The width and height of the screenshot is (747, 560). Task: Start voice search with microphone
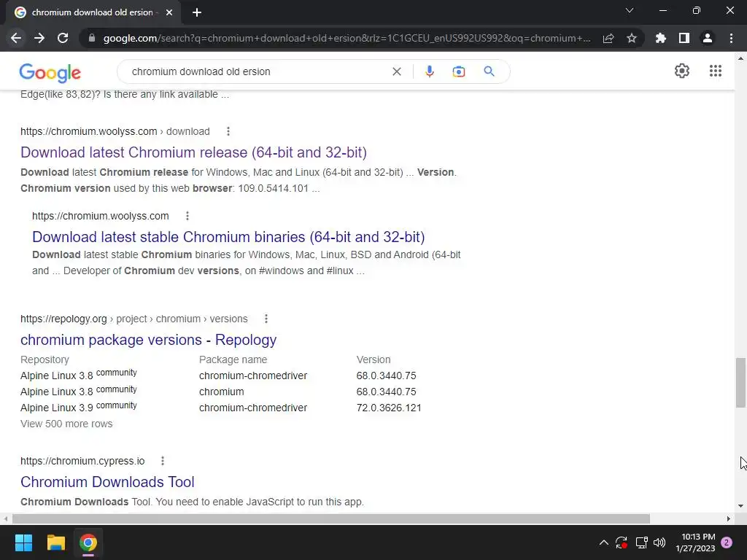point(429,71)
